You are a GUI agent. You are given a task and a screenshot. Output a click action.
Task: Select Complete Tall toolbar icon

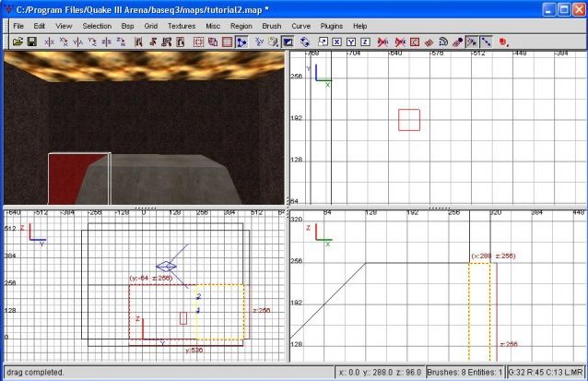click(138, 42)
